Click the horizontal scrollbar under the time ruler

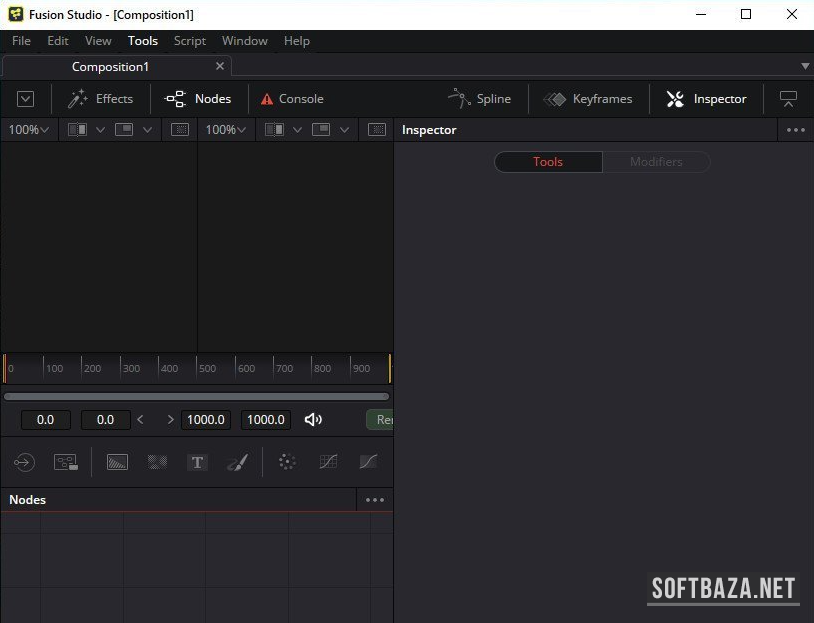click(x=196, y=397)
